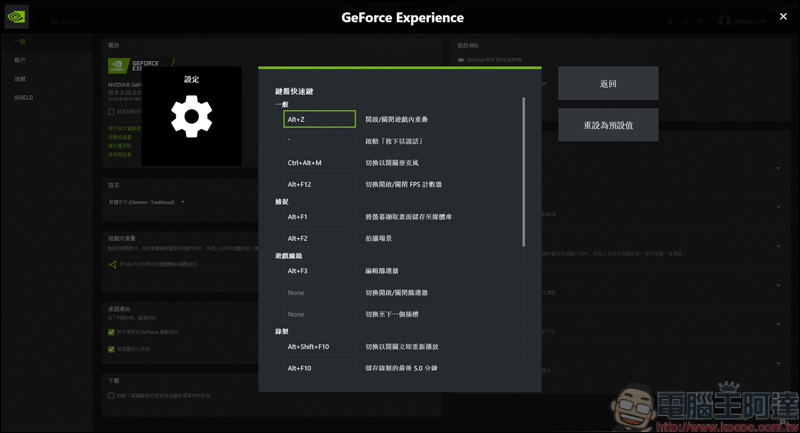The height and width of the screenshot is (433, 800).
Task: Click the GeForce RTX 2070 SUPER GPU icon
Action: click(x=461, y=60)
